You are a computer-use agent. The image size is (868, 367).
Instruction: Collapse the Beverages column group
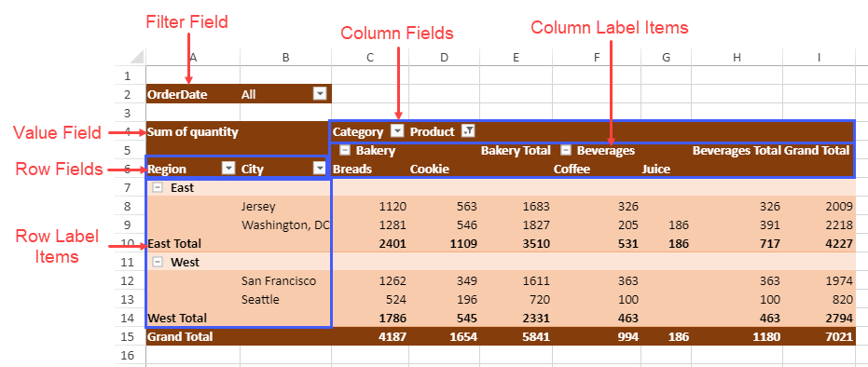566,150
